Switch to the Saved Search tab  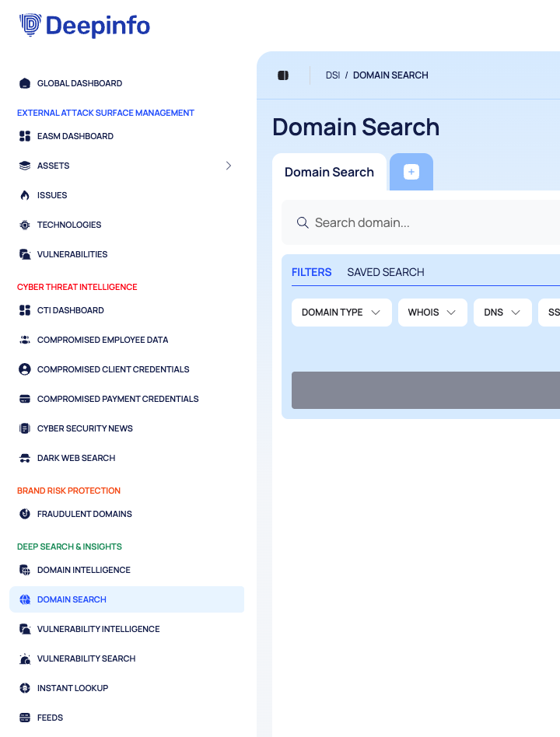pos(386,273)
